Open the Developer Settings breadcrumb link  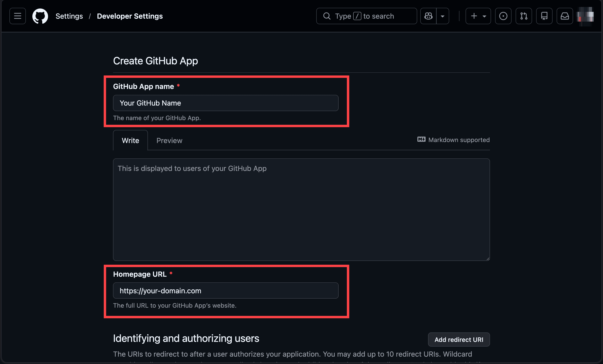[x=130, y=16]
